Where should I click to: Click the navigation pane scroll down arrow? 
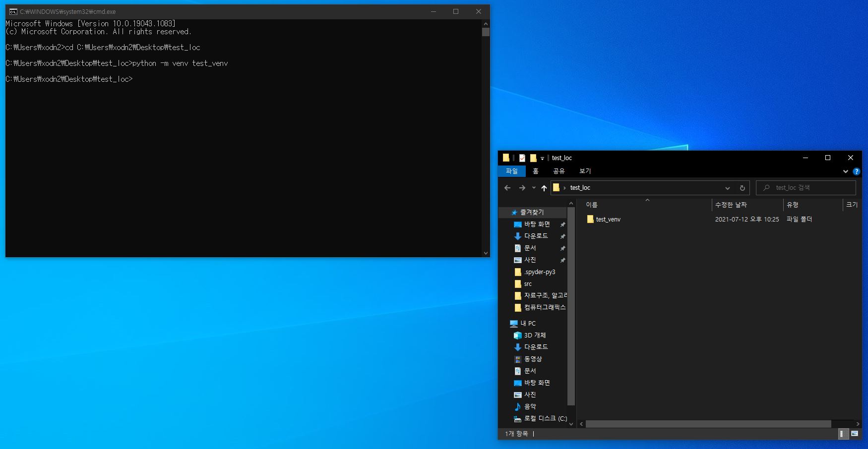tap(571, 424)
